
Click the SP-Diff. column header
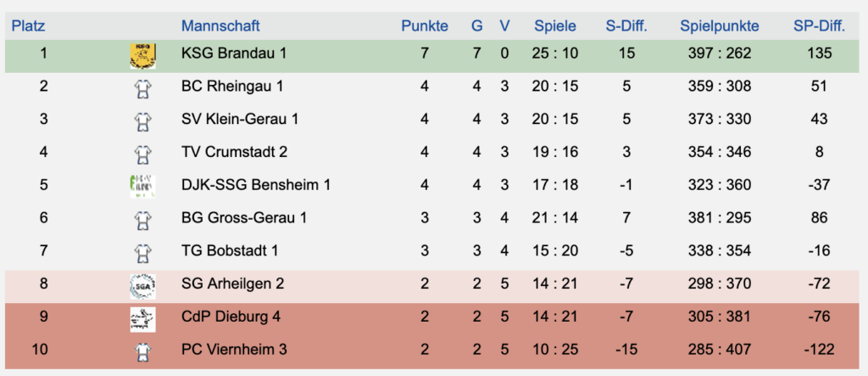[x=819, y=26]
